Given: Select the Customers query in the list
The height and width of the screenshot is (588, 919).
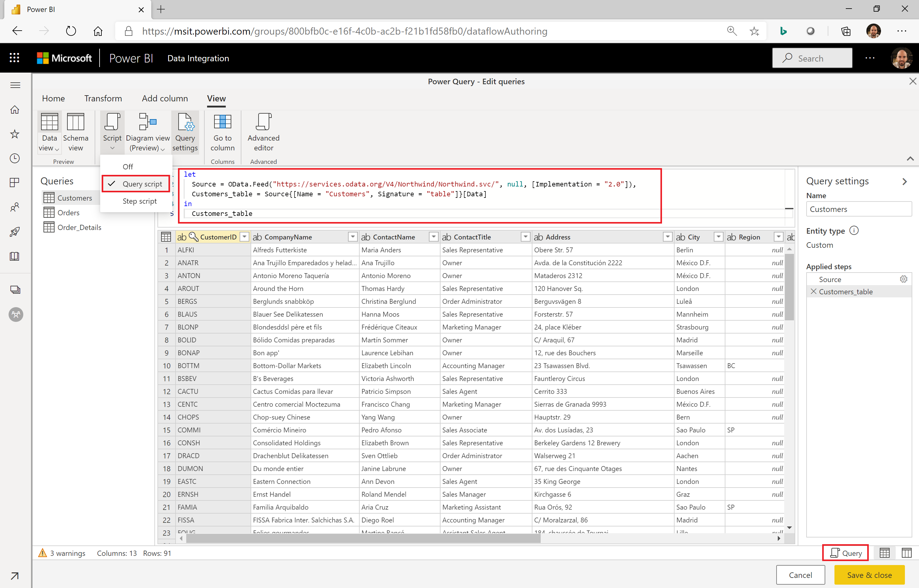Looking at the screenshot, I should tap(71, 198).
